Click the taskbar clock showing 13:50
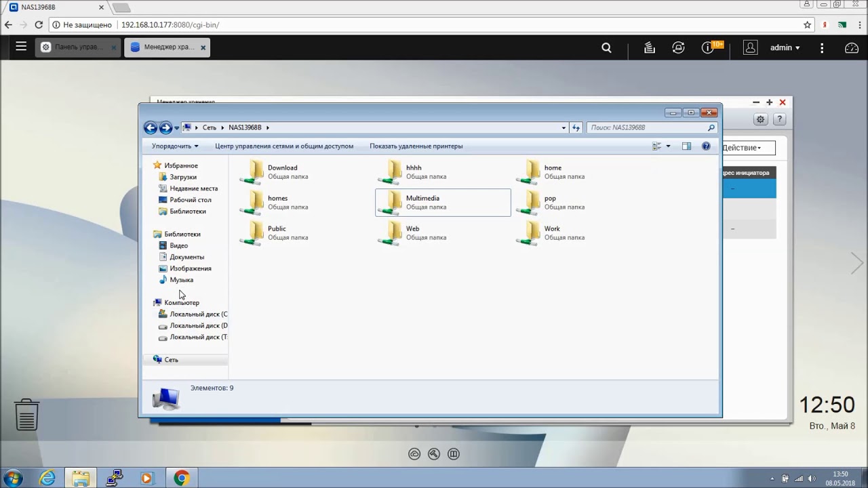 click(x=840, y=479)
